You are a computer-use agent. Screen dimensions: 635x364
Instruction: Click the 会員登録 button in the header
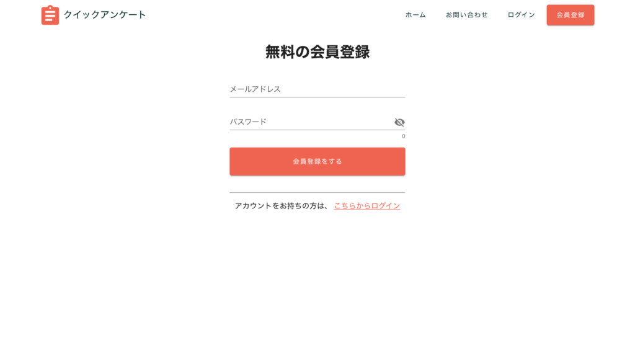pos(571,15)
